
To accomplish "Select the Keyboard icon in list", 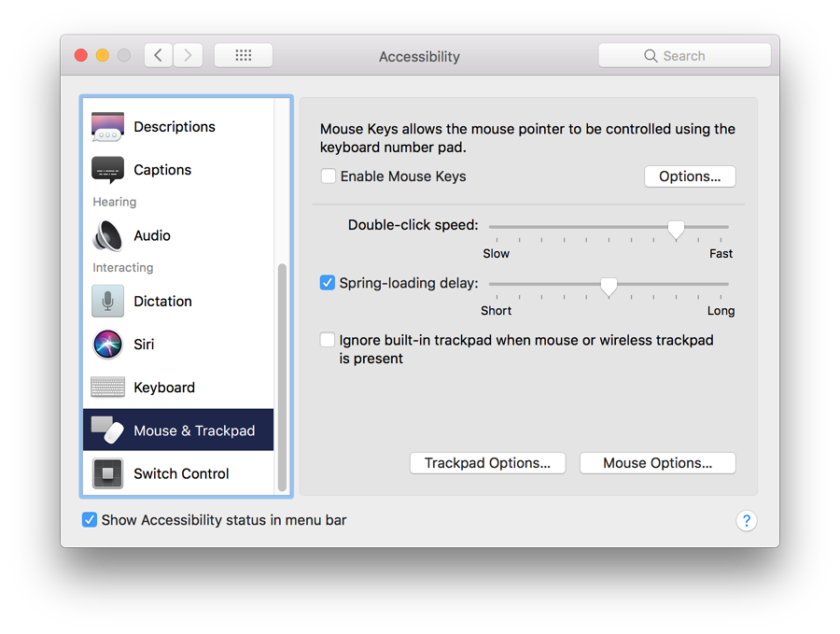I will click(x=107, y=387).
